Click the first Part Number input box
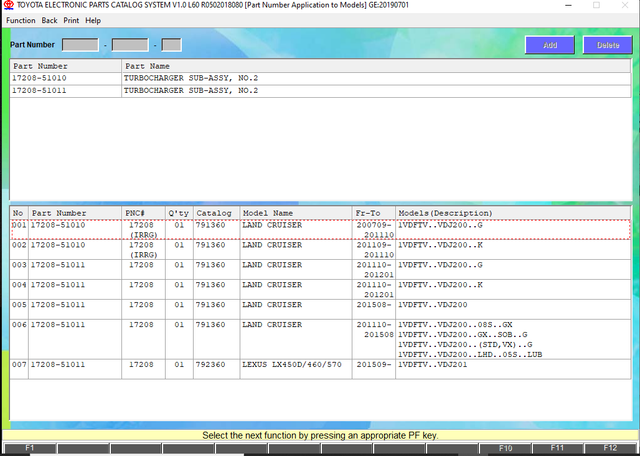Image resolution: width=640 pixels, height=456 pixels. (80, 45)
